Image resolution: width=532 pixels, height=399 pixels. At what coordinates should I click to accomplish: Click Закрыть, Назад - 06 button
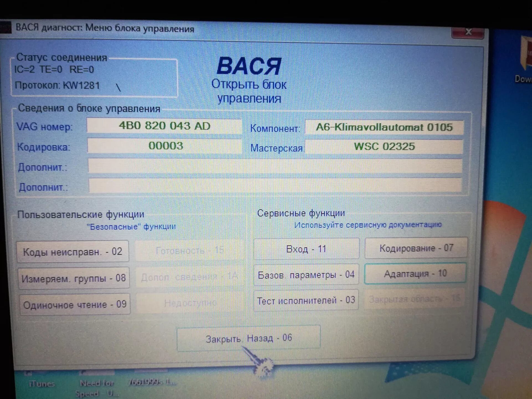(x=249, y=338)
